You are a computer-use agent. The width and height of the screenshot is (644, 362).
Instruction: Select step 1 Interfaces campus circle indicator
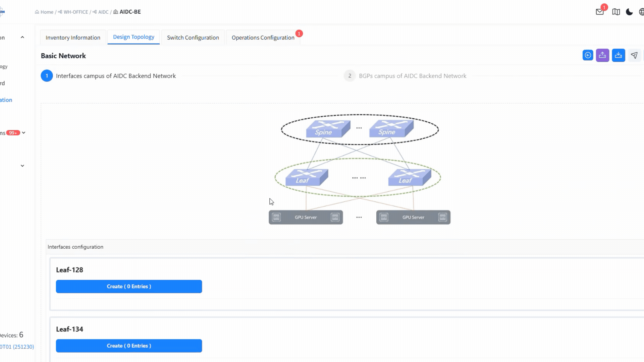47,76
